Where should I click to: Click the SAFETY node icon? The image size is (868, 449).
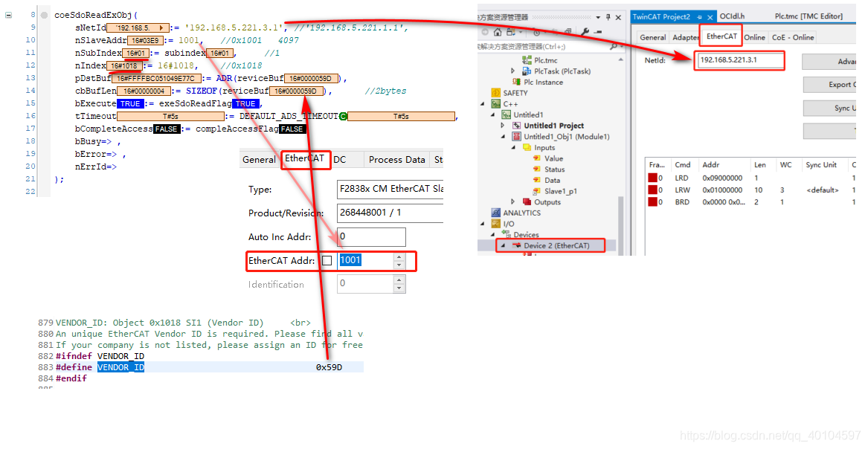[x=495, y=93]
